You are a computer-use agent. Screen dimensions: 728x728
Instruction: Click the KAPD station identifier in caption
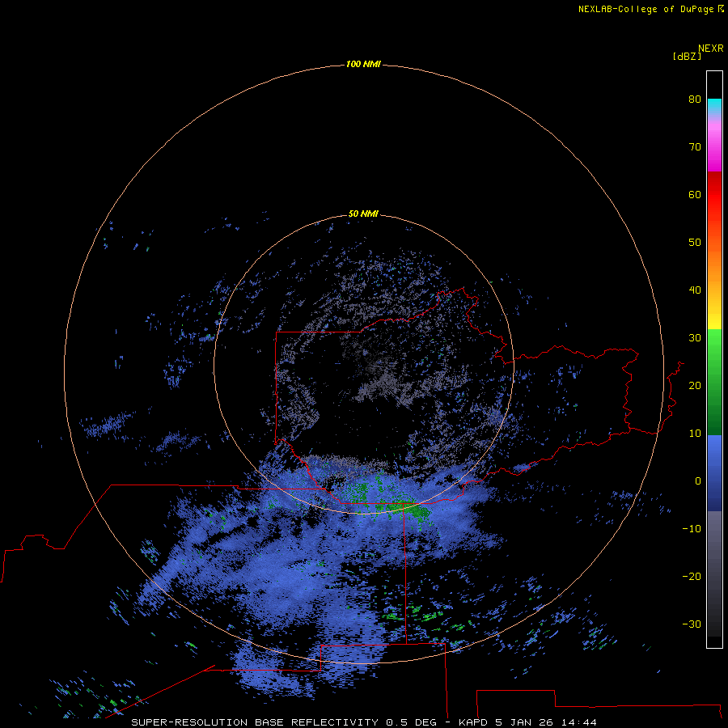(x=473, y=722)
